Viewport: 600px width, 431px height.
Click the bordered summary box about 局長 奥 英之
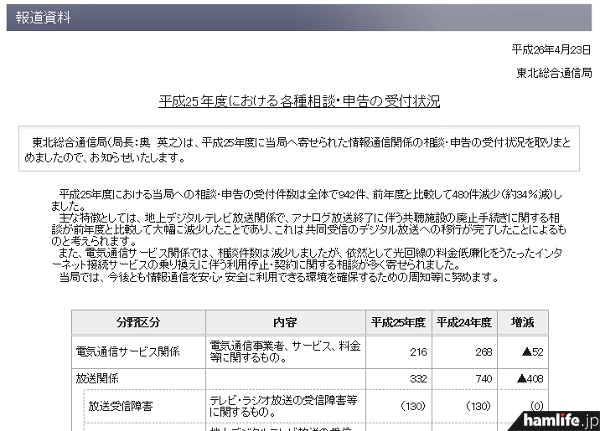(299, 148)
